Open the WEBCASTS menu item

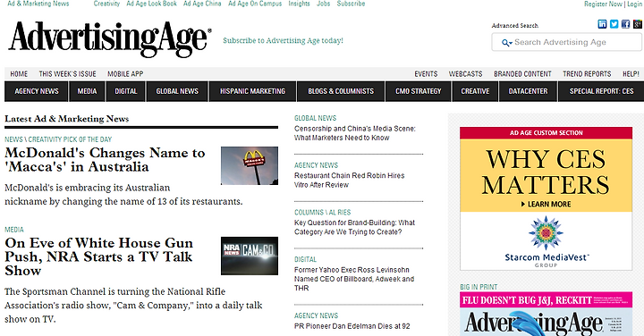coord(465,74)
